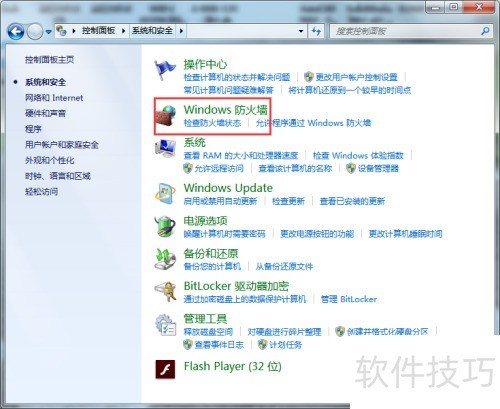Click 从备份还原文件 link
This screenshot has width=500, height=409.
(284, 266)
